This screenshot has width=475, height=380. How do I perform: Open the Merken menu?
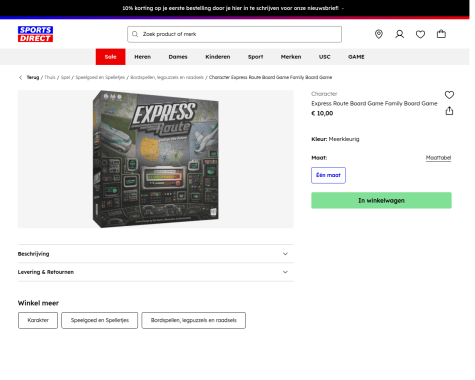(x=291, y=57)
